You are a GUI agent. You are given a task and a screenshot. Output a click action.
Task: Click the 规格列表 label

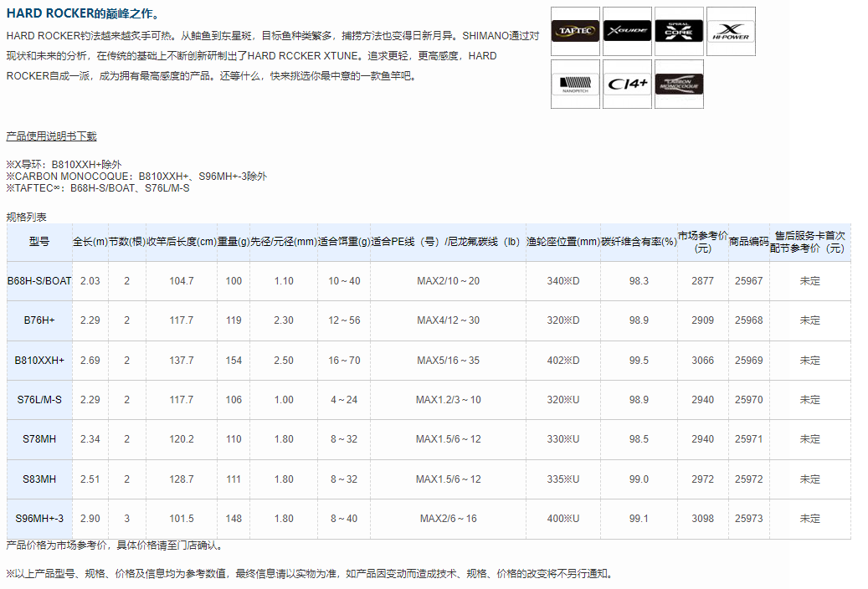pyautogui.click(x=27, y=217)
